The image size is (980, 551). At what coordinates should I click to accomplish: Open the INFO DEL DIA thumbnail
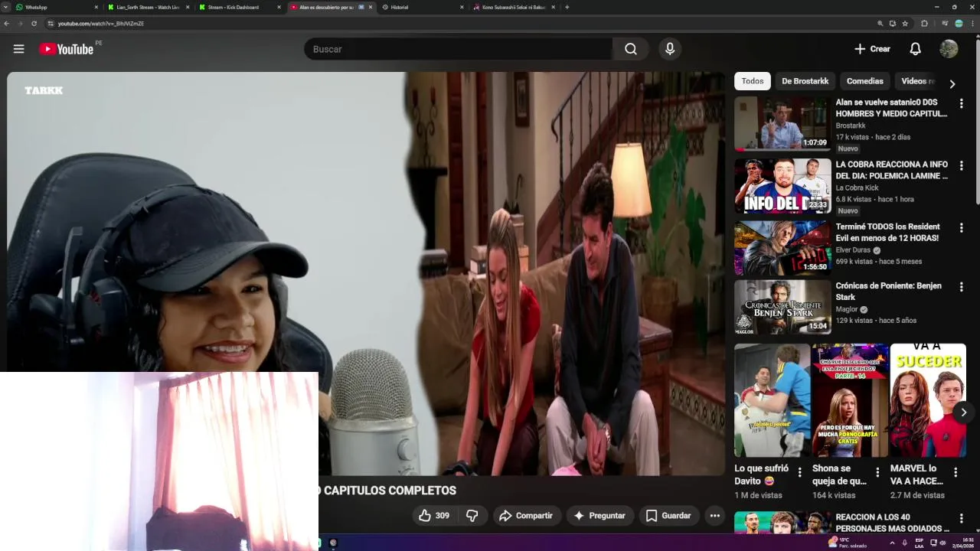click(x=782, y=186)
